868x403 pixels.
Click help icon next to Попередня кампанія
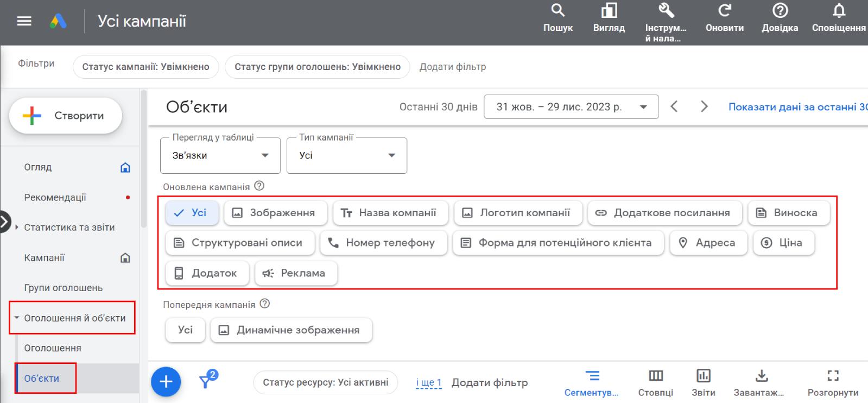click(x=265, y=304)
